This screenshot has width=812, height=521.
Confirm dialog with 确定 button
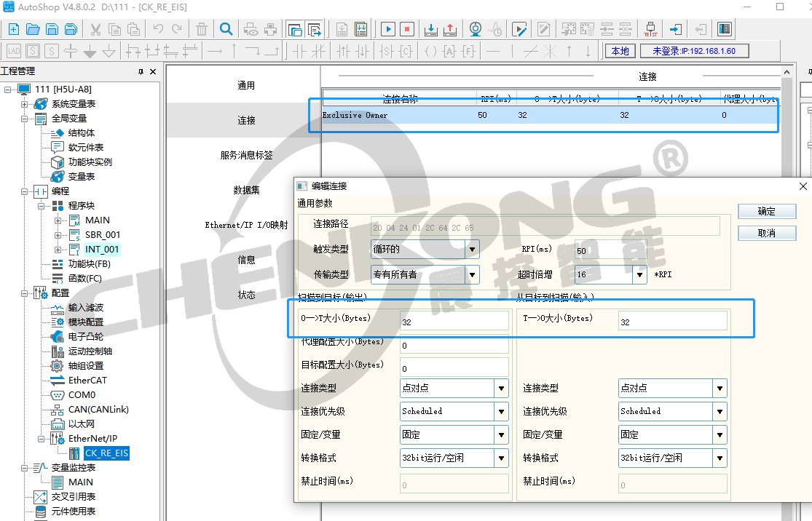[767, 211]
